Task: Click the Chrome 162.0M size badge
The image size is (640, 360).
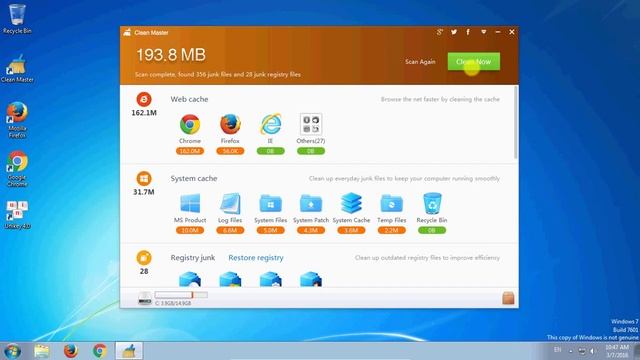Action: [190, 151]
